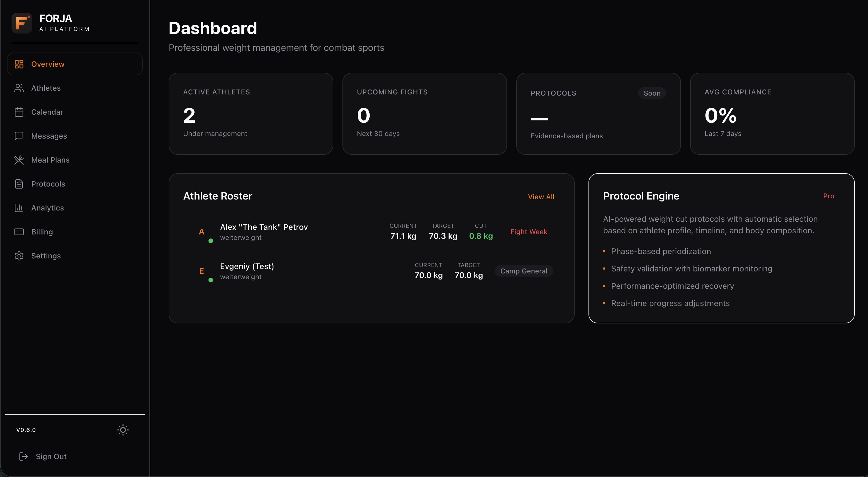
Task: Toggle light theme with sun icon
Action: (123, 430)
